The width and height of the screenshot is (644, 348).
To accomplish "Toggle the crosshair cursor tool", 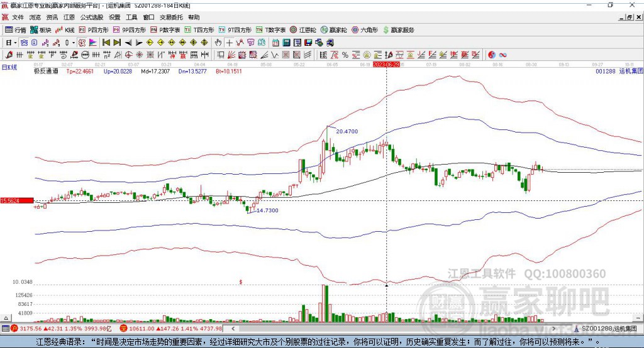I will [x=229, y=43].
